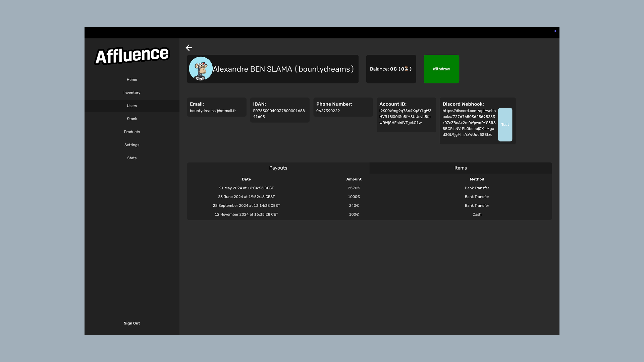The height and width of the screenshot is (362, 644).
Task: Click Sign Out at the sidebar bottom
Action: [x=132, y=323]
